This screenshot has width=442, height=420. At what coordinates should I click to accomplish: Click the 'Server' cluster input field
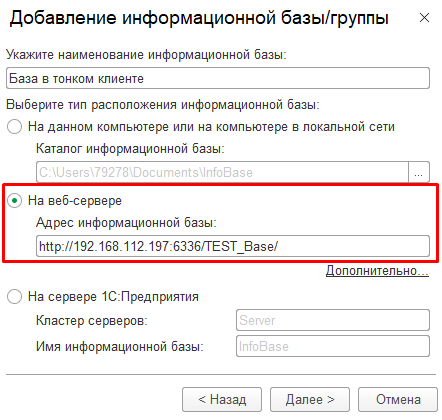click(x=333, y=320)
